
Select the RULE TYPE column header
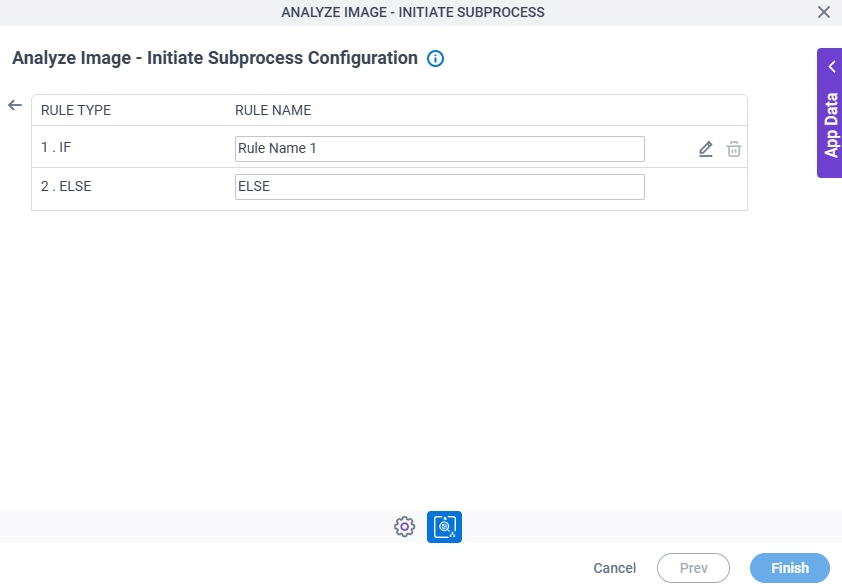pyautogui.click(x=76, y=110)
